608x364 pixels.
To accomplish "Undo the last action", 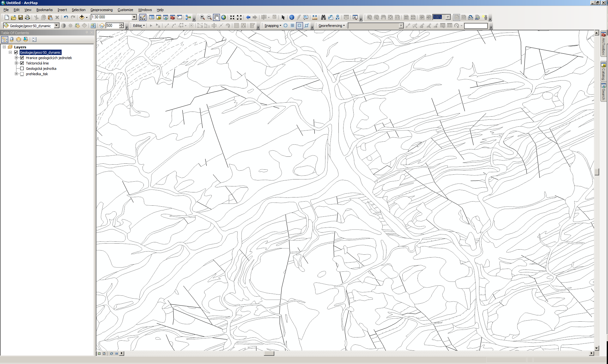I will pyautogui.click(x=66, y=17).
